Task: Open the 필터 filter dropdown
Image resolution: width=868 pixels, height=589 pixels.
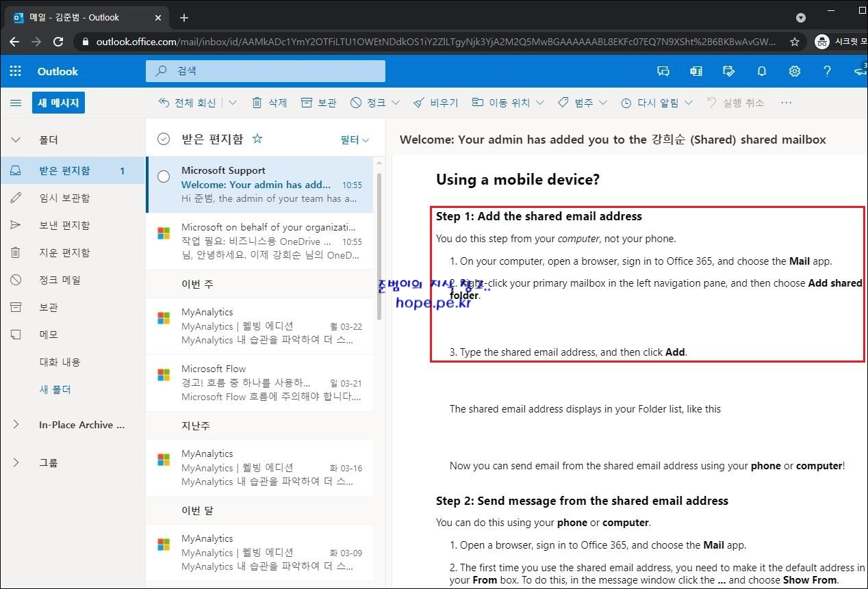Action: coord(355,140)
